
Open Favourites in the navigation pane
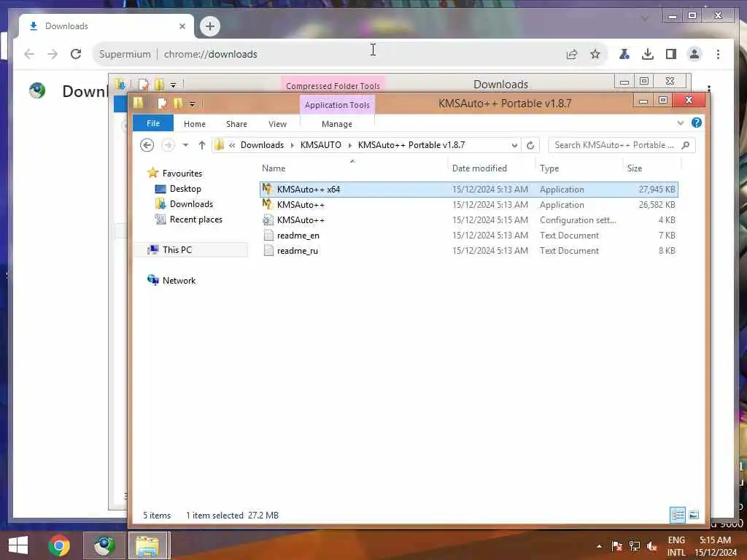(182, 174)
